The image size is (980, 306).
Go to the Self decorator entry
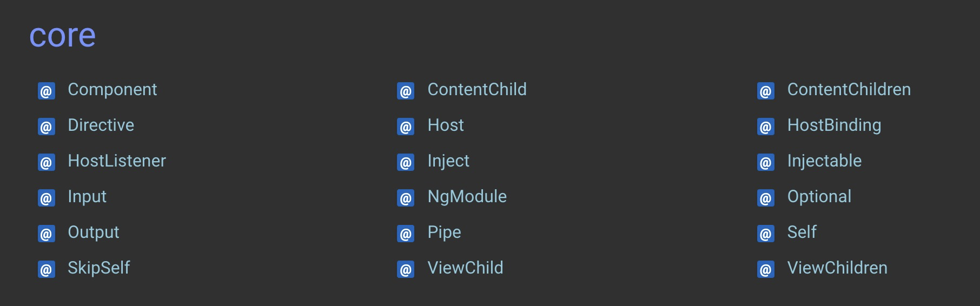802,232
